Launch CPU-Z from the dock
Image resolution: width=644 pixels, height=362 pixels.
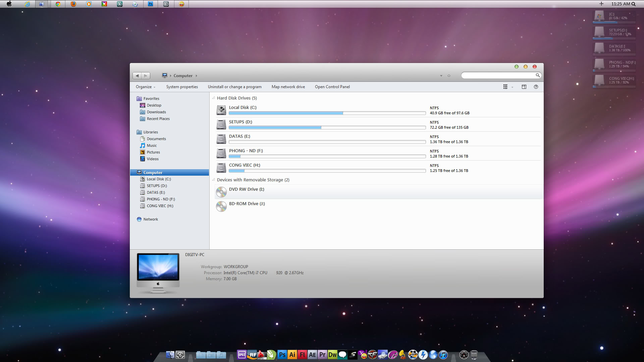coord(242,355)
